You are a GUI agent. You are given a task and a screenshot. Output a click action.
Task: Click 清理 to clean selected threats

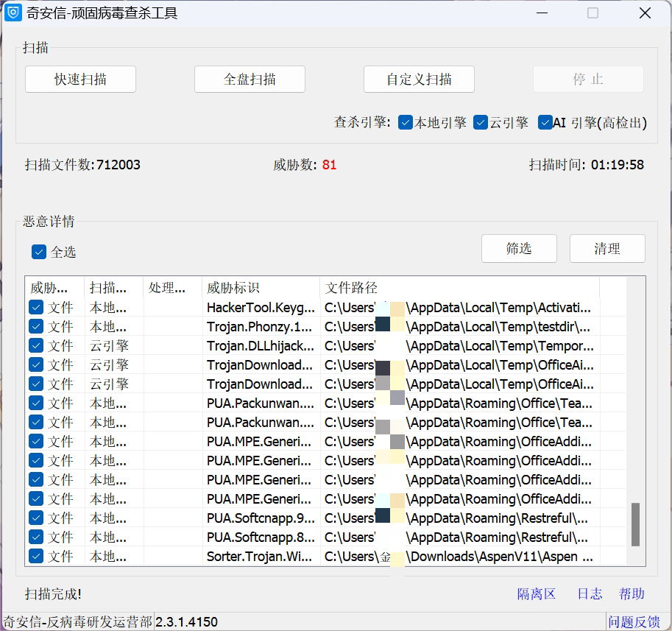(607, 249)
